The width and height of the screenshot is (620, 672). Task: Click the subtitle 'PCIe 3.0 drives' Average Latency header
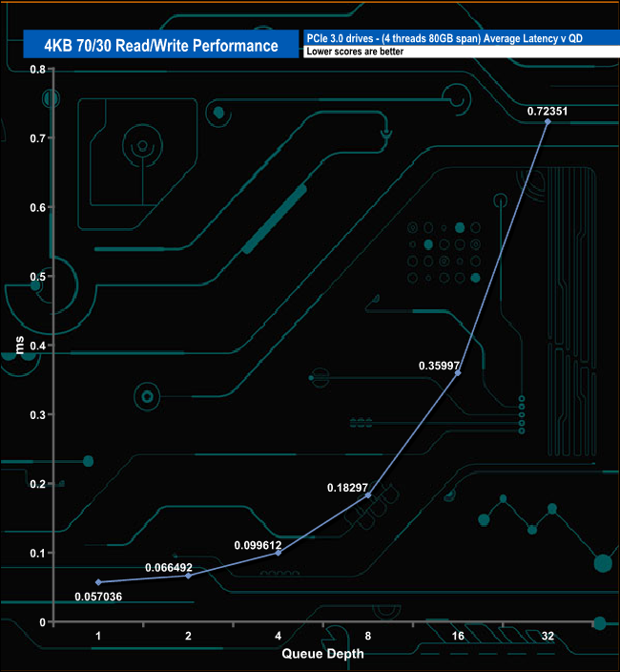tap(444, 38)
